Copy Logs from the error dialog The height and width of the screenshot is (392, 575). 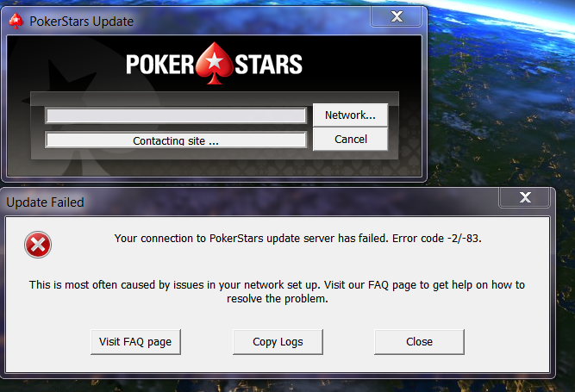tap(278, 342)
